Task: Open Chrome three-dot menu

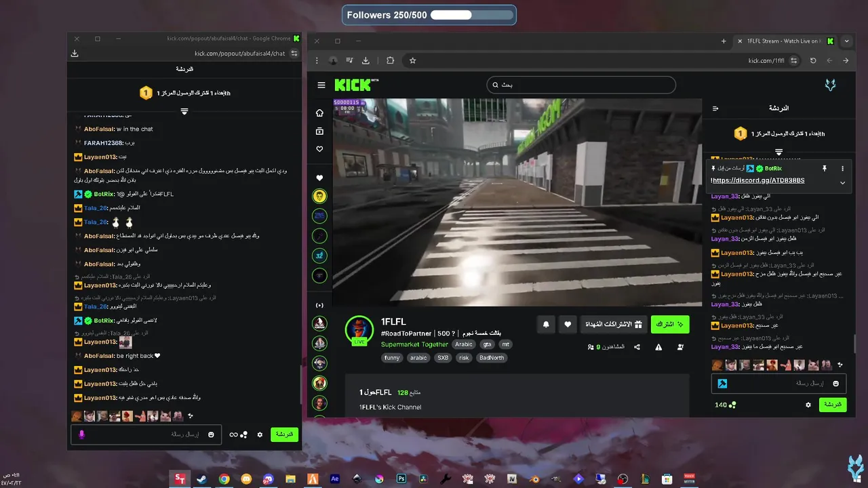Action: 317,60
